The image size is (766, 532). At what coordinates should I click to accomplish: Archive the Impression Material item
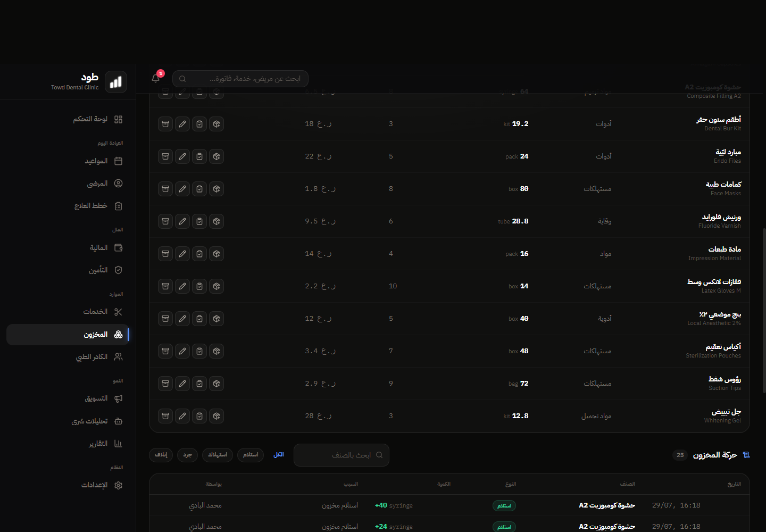[165, 254]
